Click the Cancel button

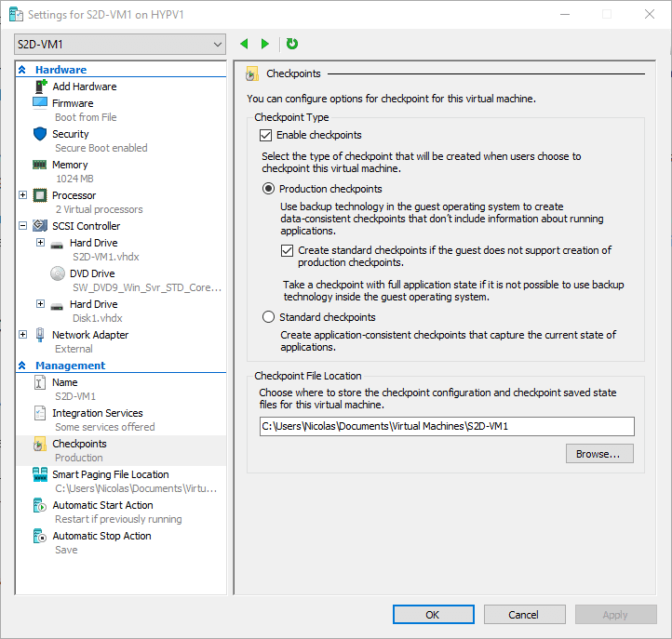point(525,615)
